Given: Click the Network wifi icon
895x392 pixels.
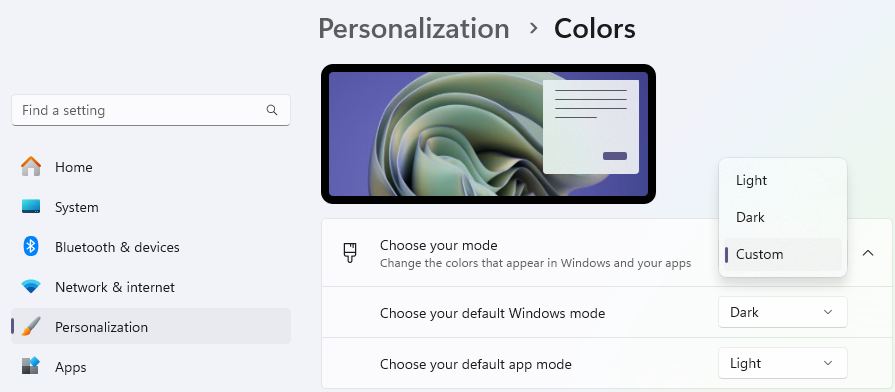Looking at the screenshot, I should [x=31, y=286].
